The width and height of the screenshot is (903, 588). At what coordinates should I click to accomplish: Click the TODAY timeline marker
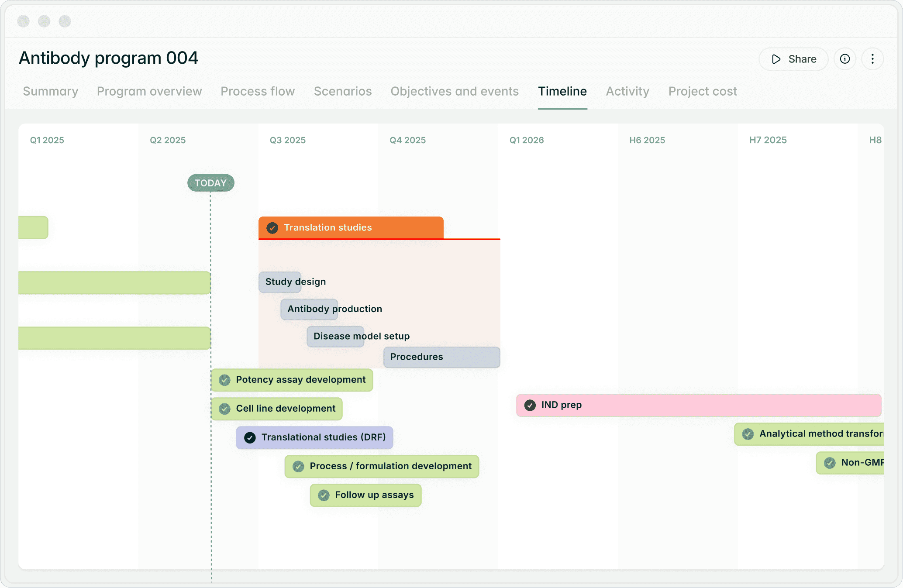click(x=210, y=183)
